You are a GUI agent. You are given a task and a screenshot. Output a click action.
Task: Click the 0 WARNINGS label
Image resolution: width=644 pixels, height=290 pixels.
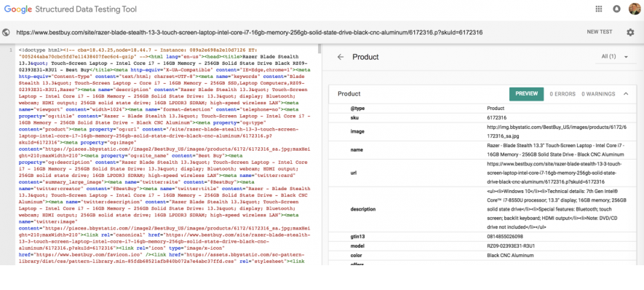[598, 94]
